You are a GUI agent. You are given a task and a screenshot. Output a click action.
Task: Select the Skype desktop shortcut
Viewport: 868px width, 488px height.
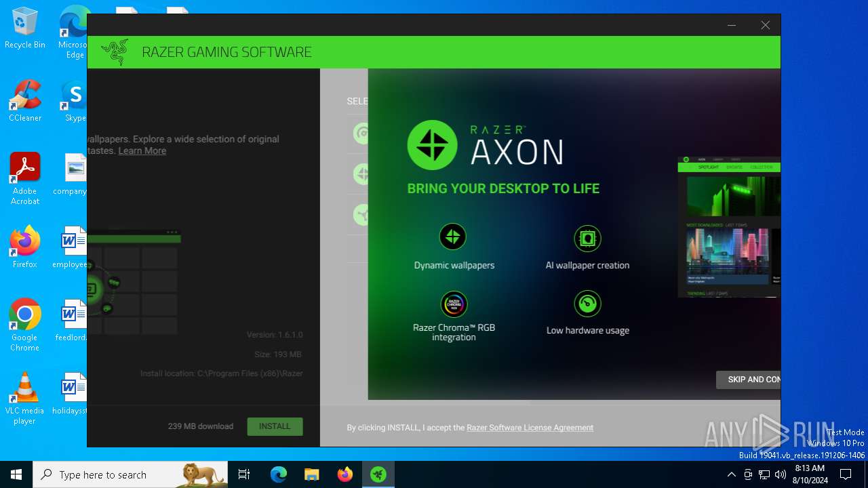[75, 101]
